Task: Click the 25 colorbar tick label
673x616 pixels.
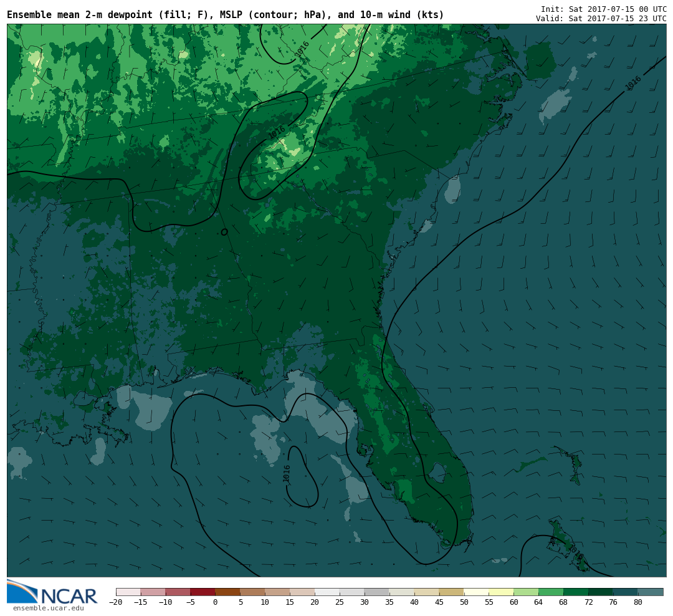Action: (x=340, y=602)
